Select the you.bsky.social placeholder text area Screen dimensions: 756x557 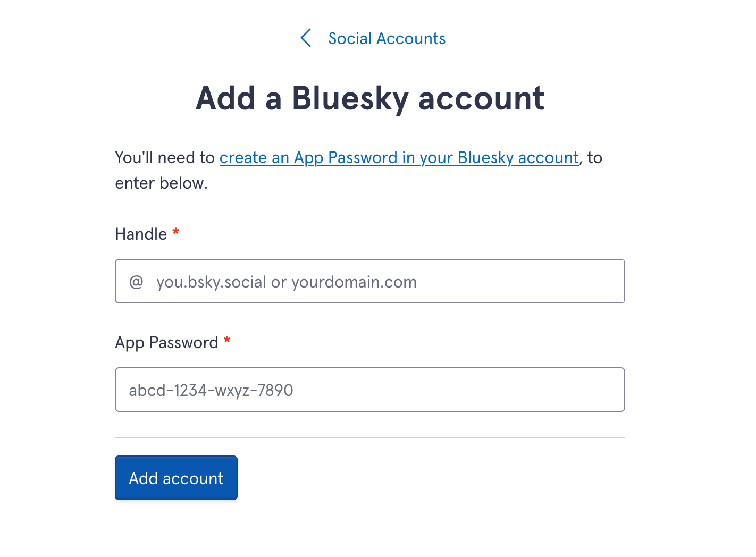coord(286,281)
